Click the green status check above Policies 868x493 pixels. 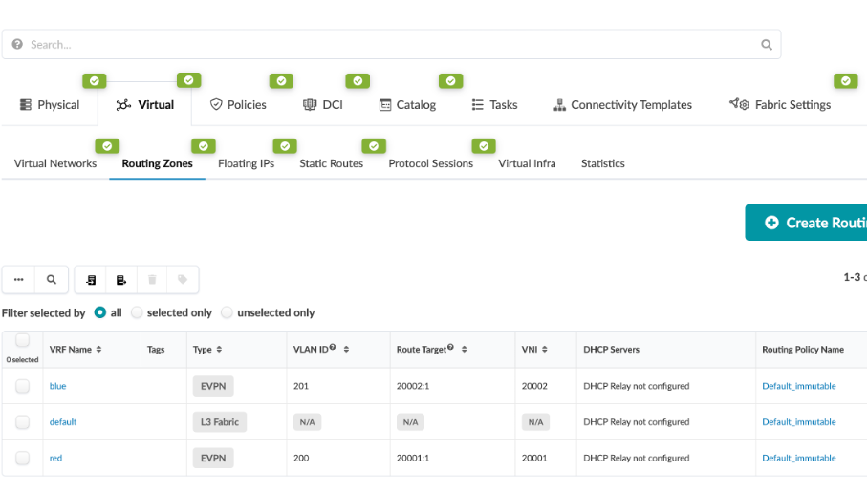281,81
